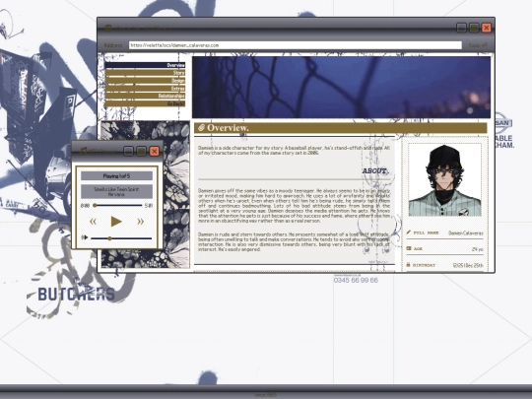Click Damien's character portrait image
Image resolution: width=532 pixels, height=399 pixels.
point(444,180)
